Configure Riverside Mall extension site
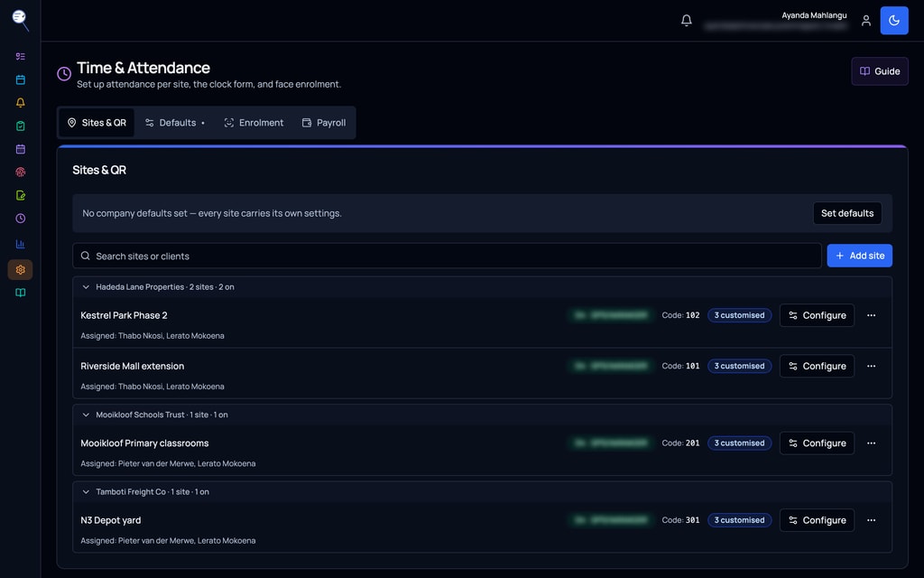924x578 pixels. click(x=817, y=367)
